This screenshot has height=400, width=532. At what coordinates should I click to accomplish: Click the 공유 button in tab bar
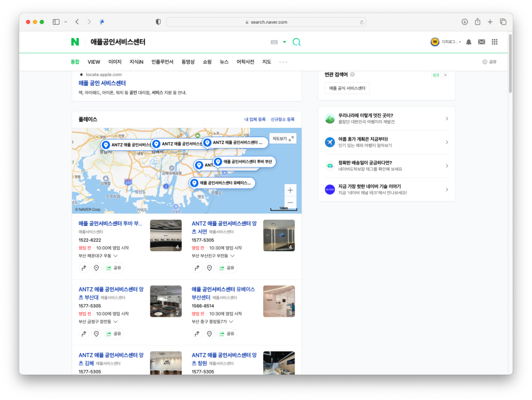point(489,62)
